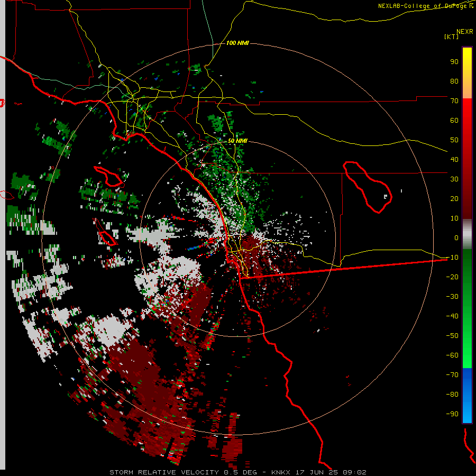This screenshot has width=476, height=476.
Task: Click the 90 value on the velocity scale
Action: (454, 62)
